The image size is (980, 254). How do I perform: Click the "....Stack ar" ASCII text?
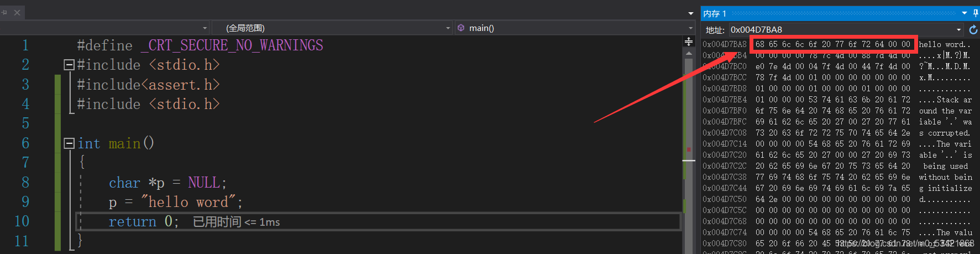pos(945,100)
